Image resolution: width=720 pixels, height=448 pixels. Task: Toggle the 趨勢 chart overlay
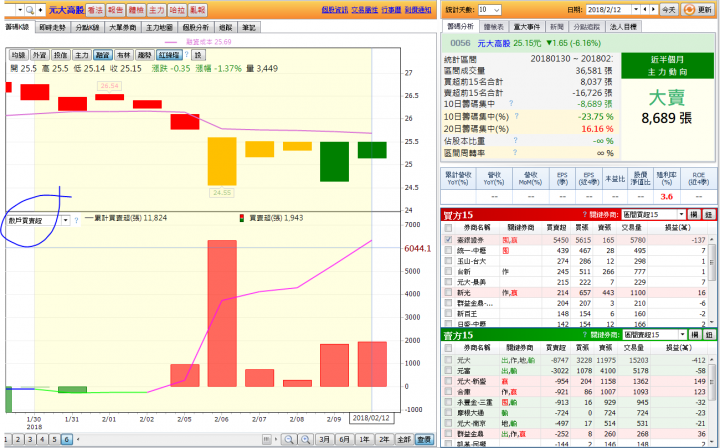(x=144, y=55)
